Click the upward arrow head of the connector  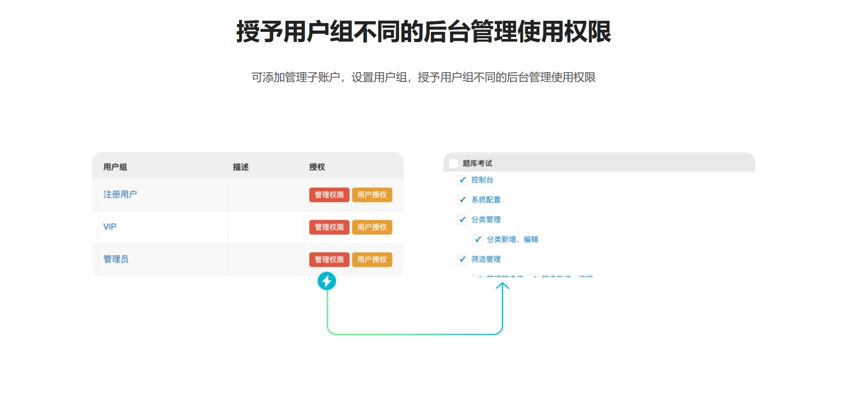[x=502, y=286]
